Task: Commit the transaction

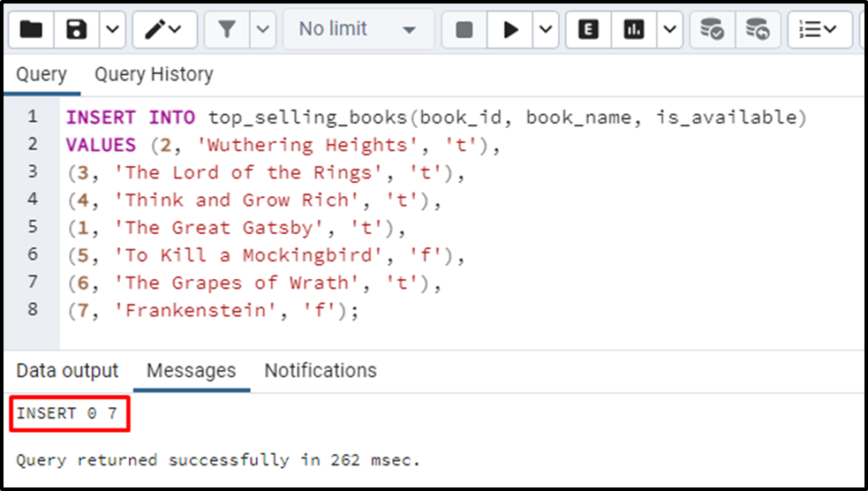Action: click(x=712, y=29)
